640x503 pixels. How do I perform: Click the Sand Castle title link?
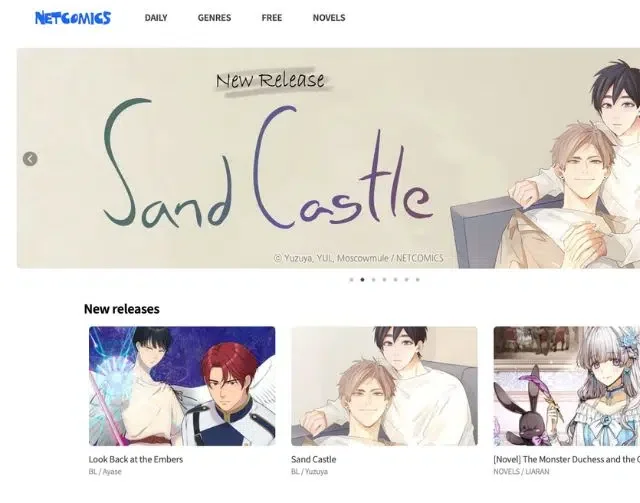click(x=313, y=459)
